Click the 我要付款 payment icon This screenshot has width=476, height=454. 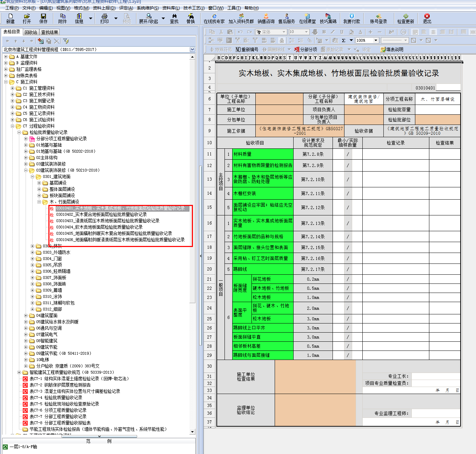tap(351, 19)
